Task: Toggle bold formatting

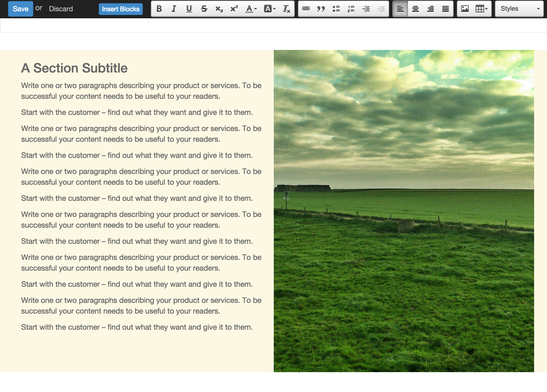Action: pos(159,9)
